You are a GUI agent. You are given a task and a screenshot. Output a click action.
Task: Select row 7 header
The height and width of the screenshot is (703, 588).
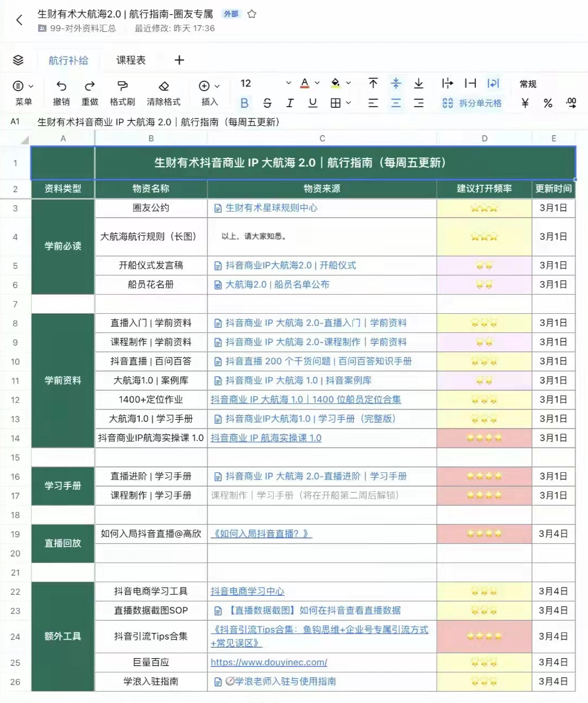(15, 304)
